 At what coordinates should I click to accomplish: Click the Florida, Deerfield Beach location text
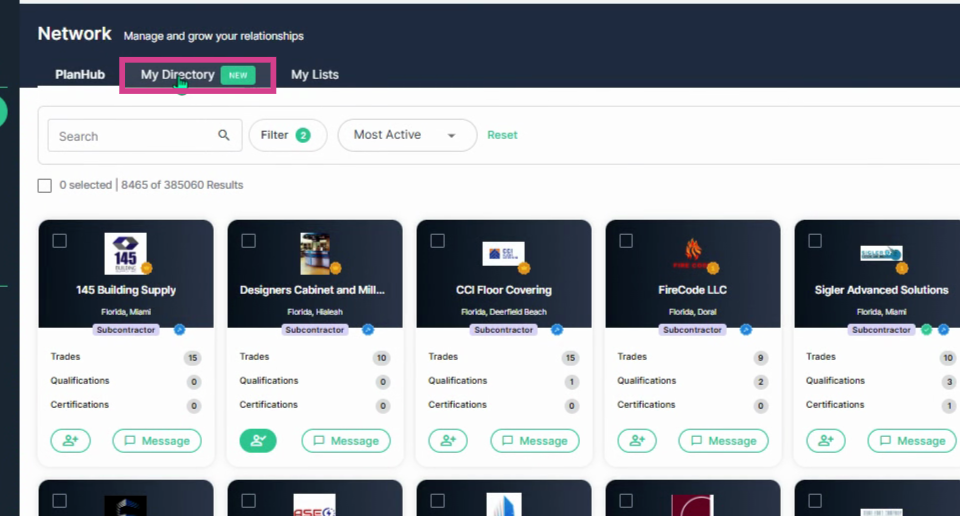coord(503,312)
